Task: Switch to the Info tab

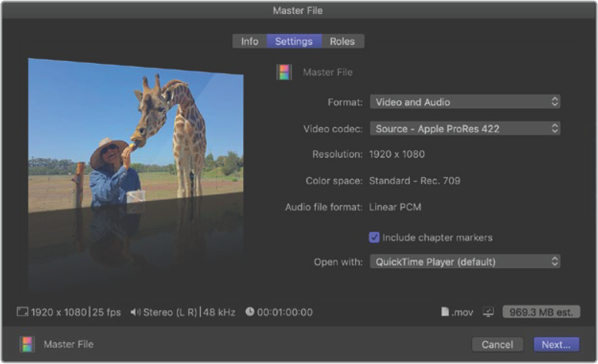Action: (249, 41)
